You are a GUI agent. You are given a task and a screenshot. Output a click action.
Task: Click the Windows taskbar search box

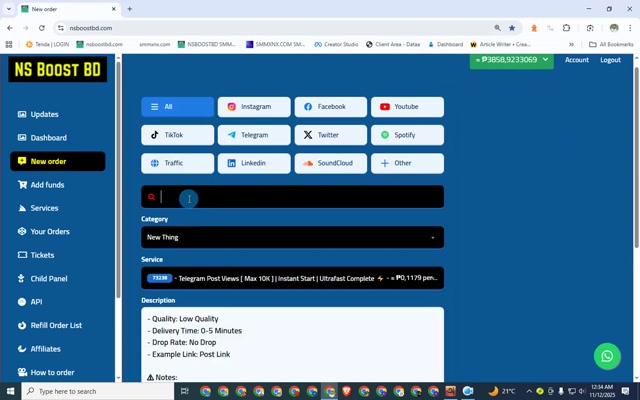point(100,391)
